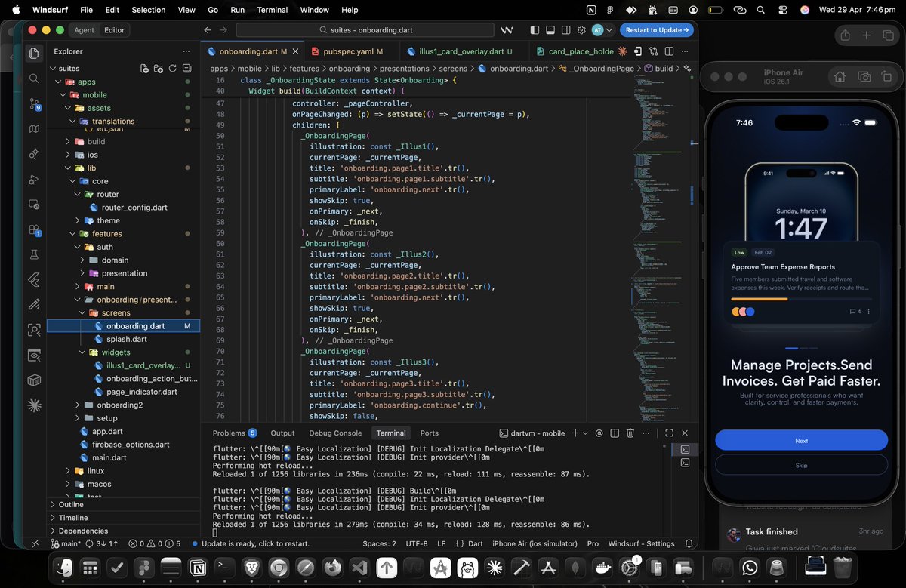Open the Debug Console tab
The image size is (906, 588).
[335, 433]
